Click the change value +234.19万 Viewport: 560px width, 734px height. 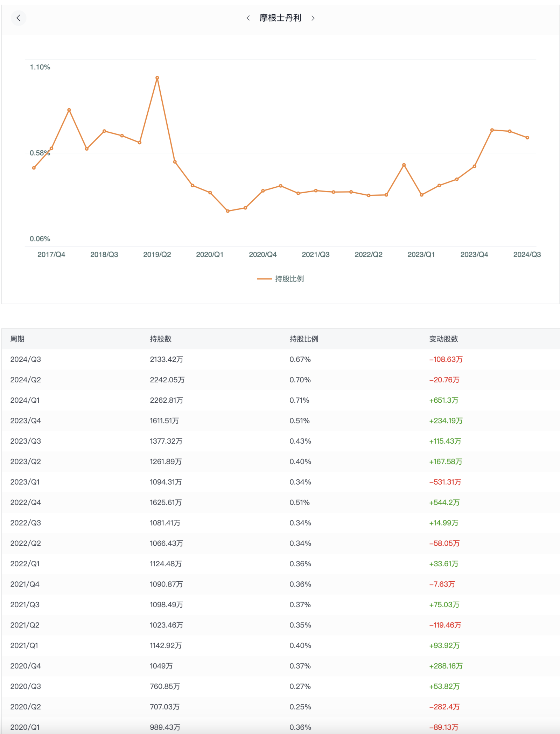[x=446, y=421]
